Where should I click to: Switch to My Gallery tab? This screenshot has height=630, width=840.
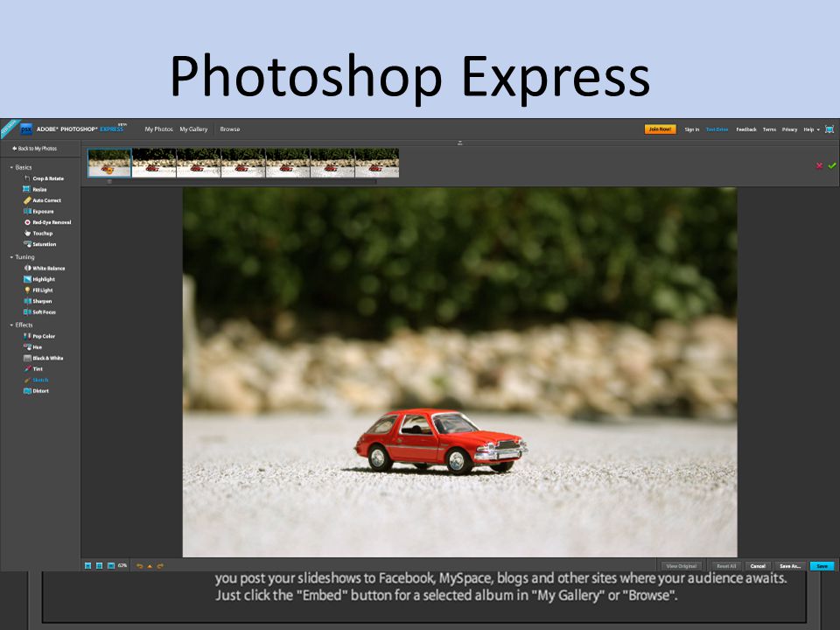(193, 129)
